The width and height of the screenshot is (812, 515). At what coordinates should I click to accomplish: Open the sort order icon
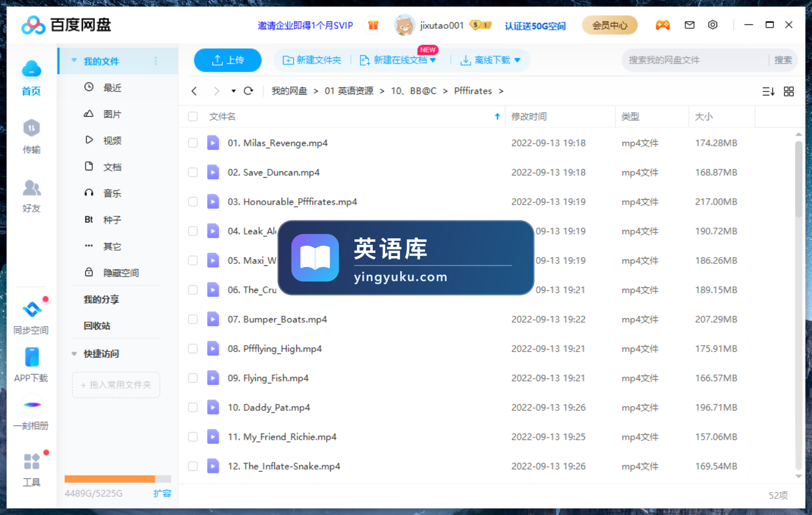pos(768,92)
